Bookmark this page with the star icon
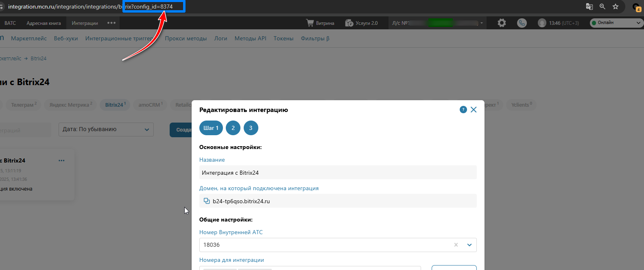The height and width of the screenshot is (270, 644). tap(616, 7)
